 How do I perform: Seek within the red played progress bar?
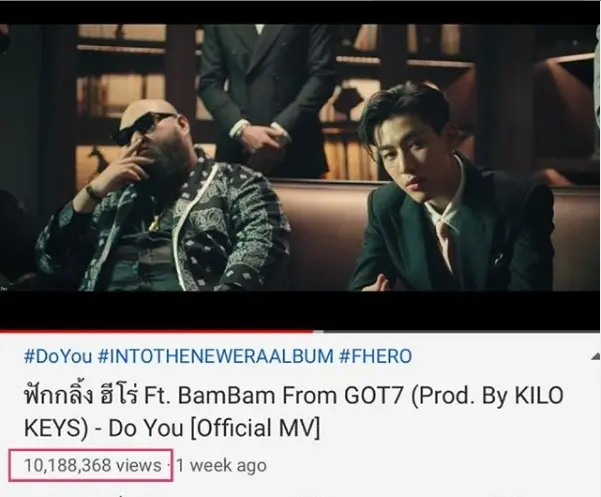click(x=156, y=331)
